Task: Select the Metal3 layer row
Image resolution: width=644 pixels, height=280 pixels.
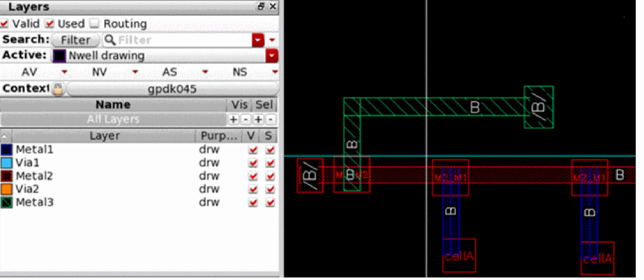Action: click(139, 203)
